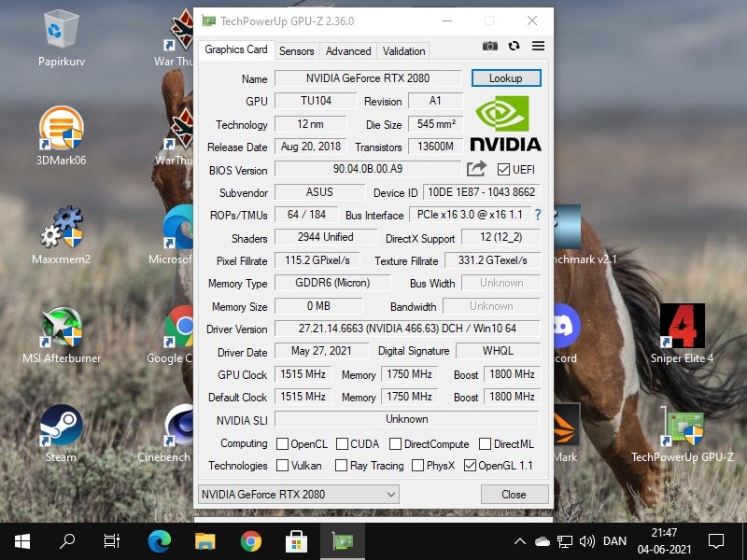Click the OneDrive cloud tray icon

pyautogui.click(x=543, y=541)
